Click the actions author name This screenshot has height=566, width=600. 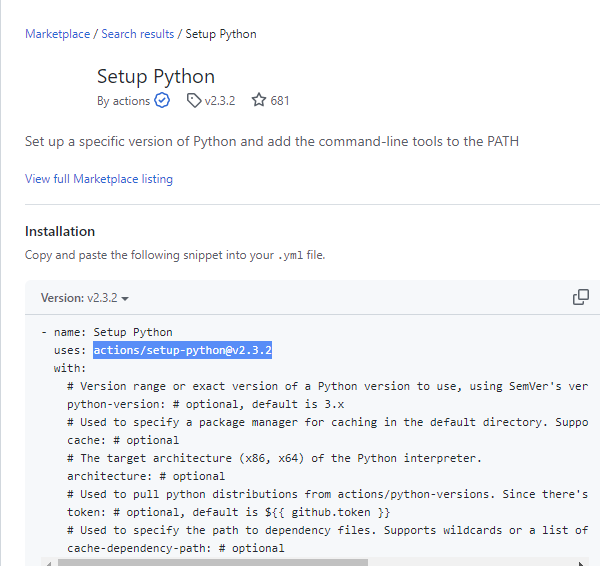point(131,101)
